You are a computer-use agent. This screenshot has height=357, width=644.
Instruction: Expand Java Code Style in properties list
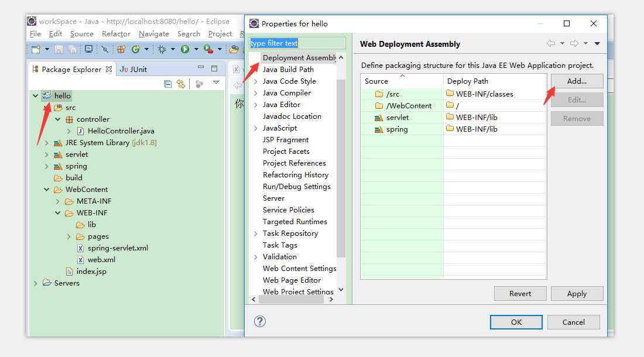coord(255,81)
